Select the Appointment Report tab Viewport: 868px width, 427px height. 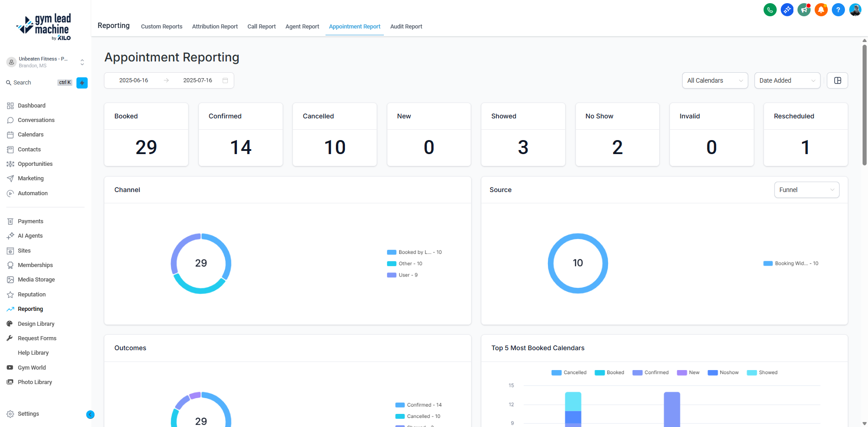(354, 27)
